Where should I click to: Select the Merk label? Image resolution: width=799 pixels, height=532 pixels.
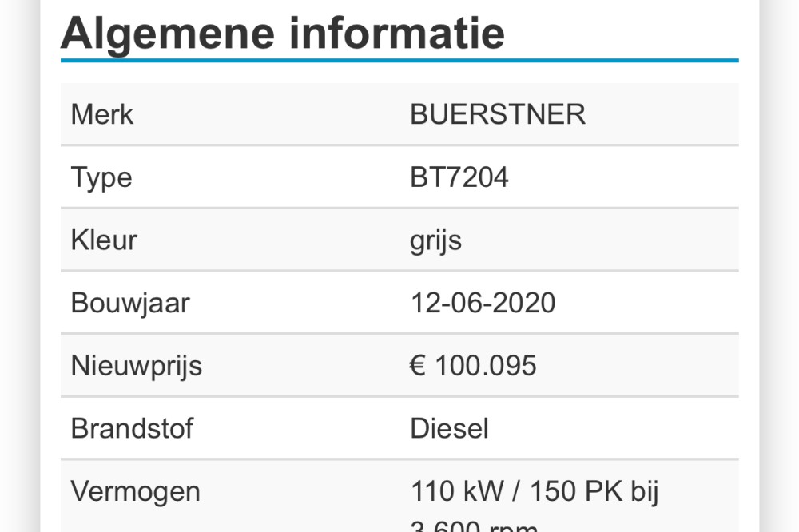[x=102, y=114]
